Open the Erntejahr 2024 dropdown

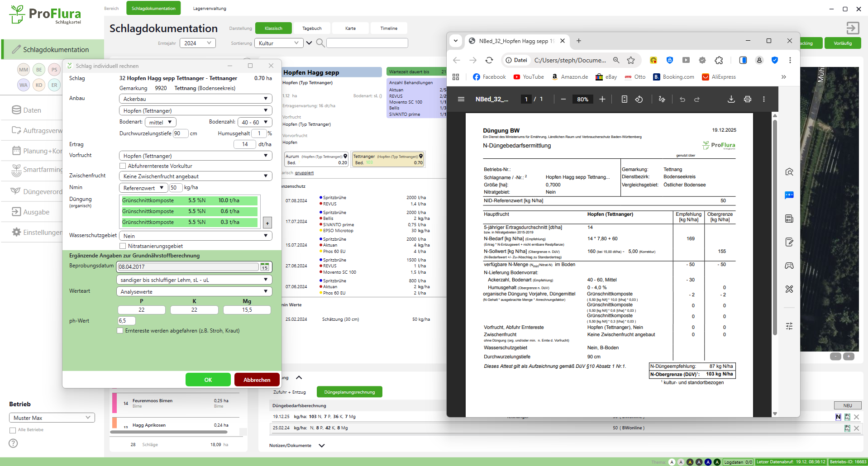click(197, 43)
